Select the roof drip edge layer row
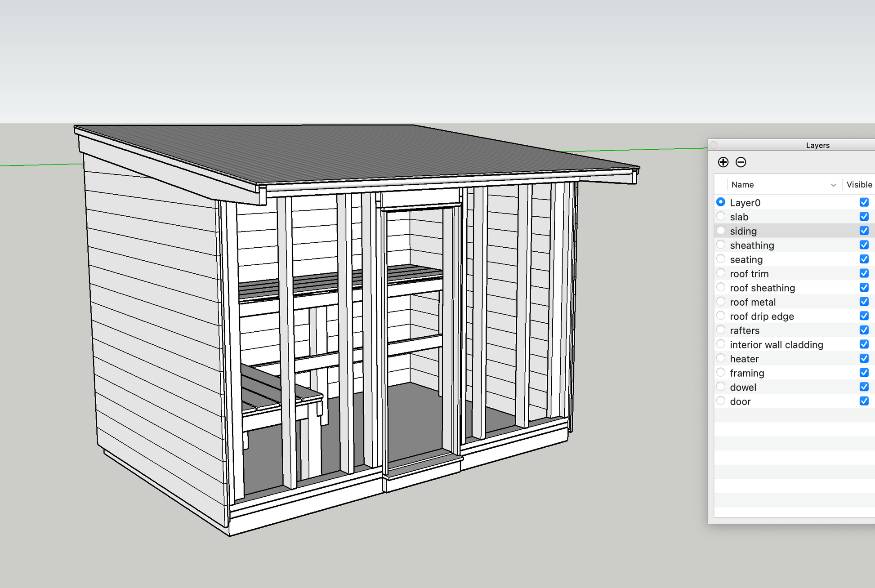 click(x=762, y=316)
